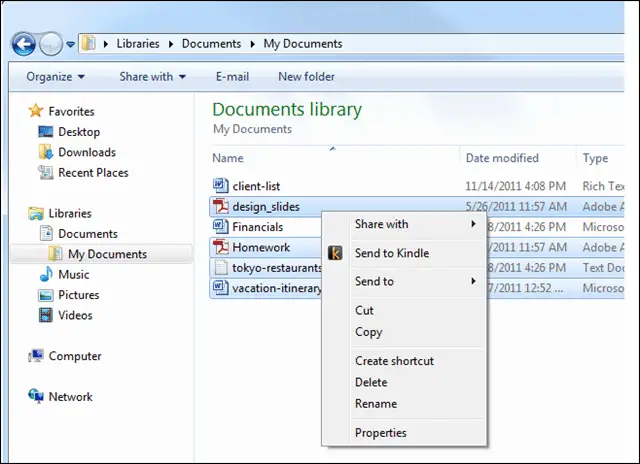Select the design_slides file name
Viewport: 640px width, 464px height.
tap(266, 207)
